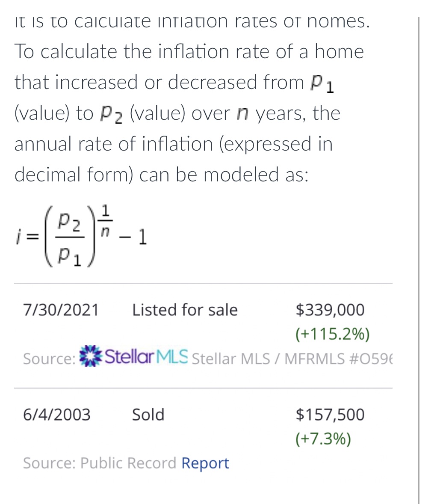
Task: Click the +7.3% price change figure
Action: pyautogui.click(x=323, y=439)
